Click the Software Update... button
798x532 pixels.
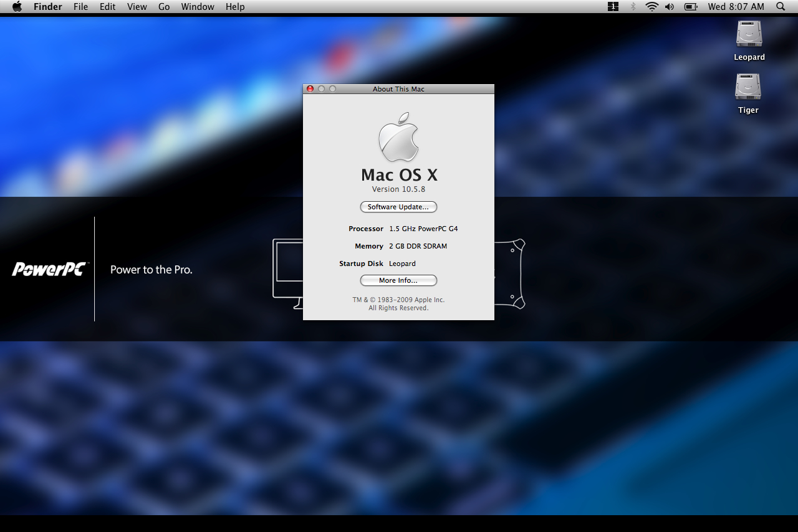[398, 207]
